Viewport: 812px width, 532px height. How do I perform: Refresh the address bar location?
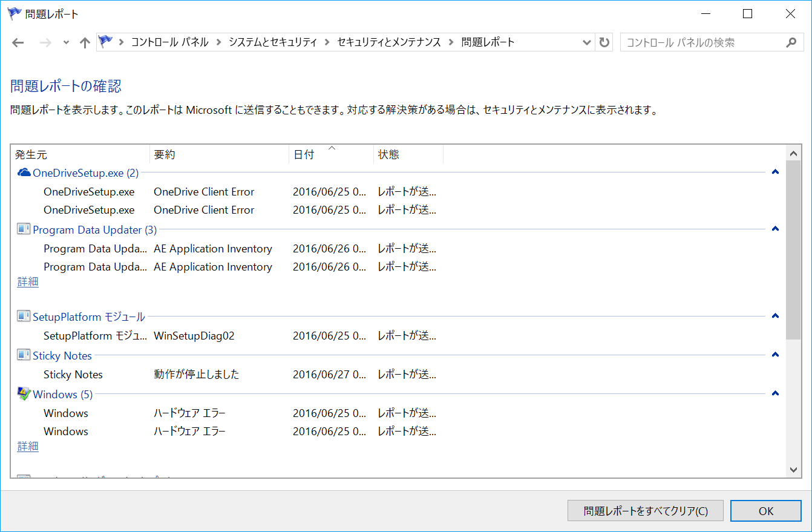click(x=604, y=42)
